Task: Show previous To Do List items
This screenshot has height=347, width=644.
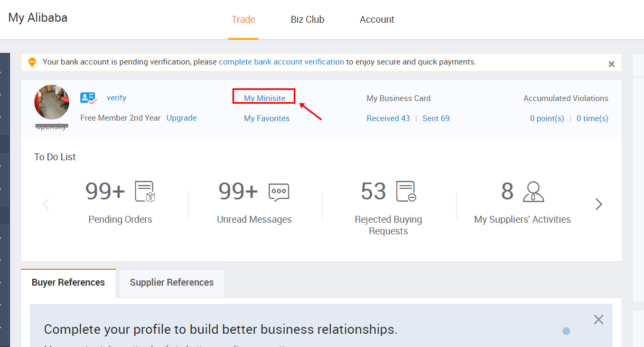Action: coord(46,204)
